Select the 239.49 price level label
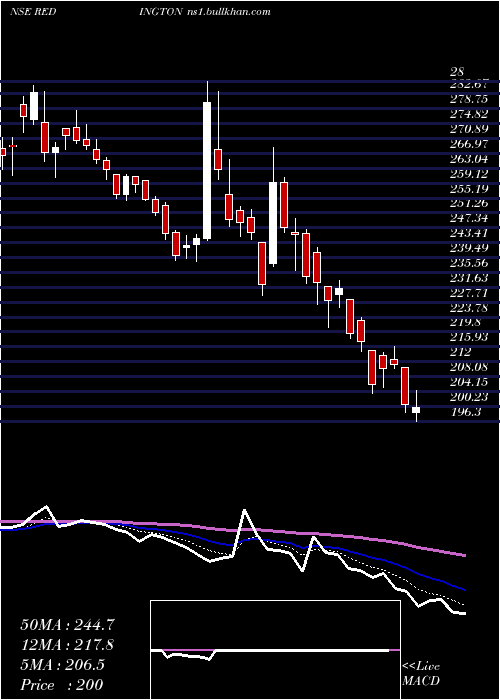Image resolution: width=500 pixels, height=700 pixels. (x=470, y=248)
